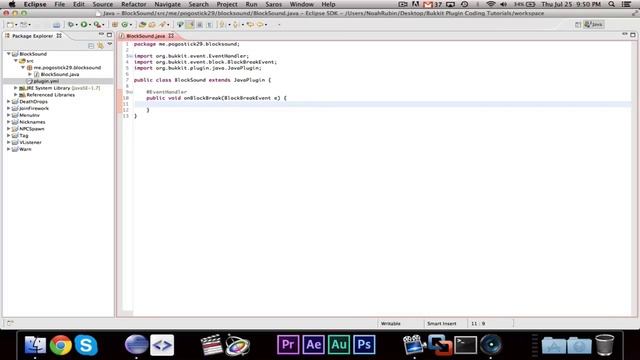Open dropdown arrow next to Debug button
Screen dimensions: 640x360
(x=76, y=25)
